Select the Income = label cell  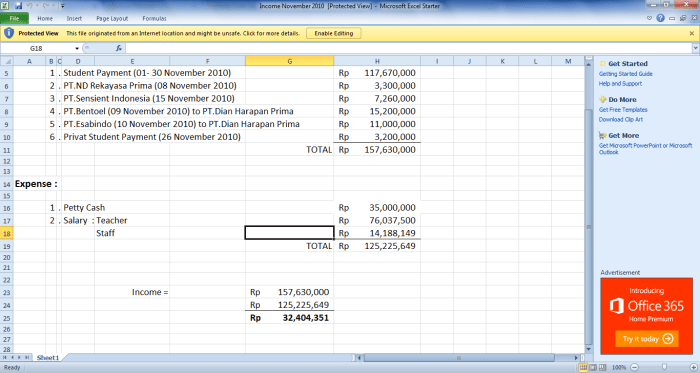tap(150, 292)
